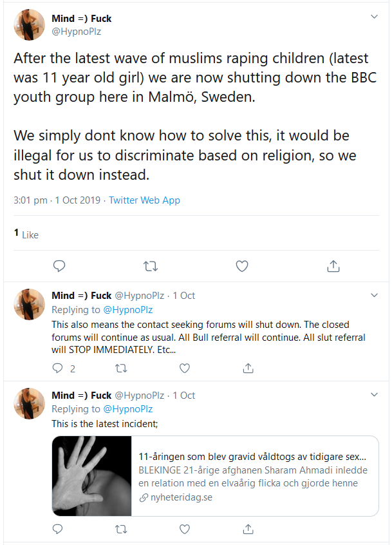Reply to the 'contact seeking forums' tweet

[57, 368]
